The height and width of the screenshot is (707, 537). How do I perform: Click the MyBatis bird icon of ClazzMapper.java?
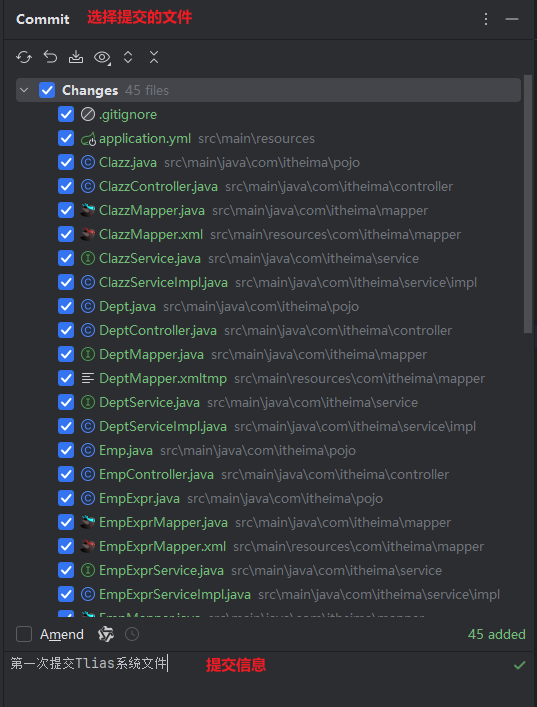[87, 210]
